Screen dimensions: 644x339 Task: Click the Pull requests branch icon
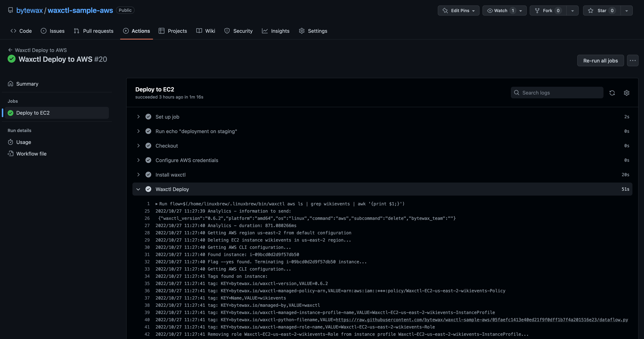[x=77, y=31]
